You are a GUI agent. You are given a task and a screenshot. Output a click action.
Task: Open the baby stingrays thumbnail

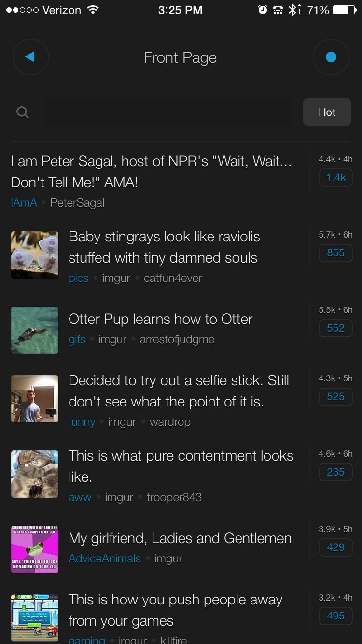point(35,254)
